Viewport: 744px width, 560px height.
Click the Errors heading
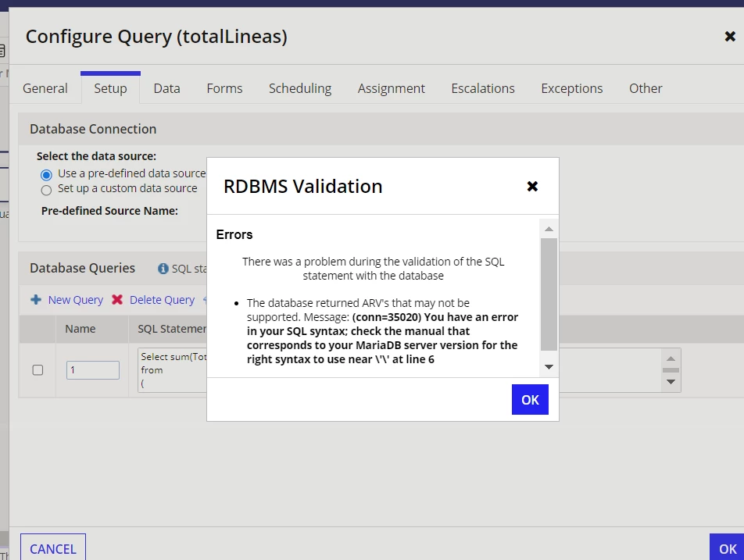(x=234, y=235)
